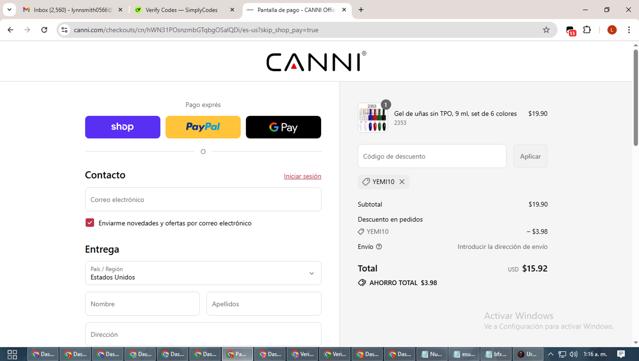Open the Windows notification center
Screen dimensions: 639x361
click(621, 354)
